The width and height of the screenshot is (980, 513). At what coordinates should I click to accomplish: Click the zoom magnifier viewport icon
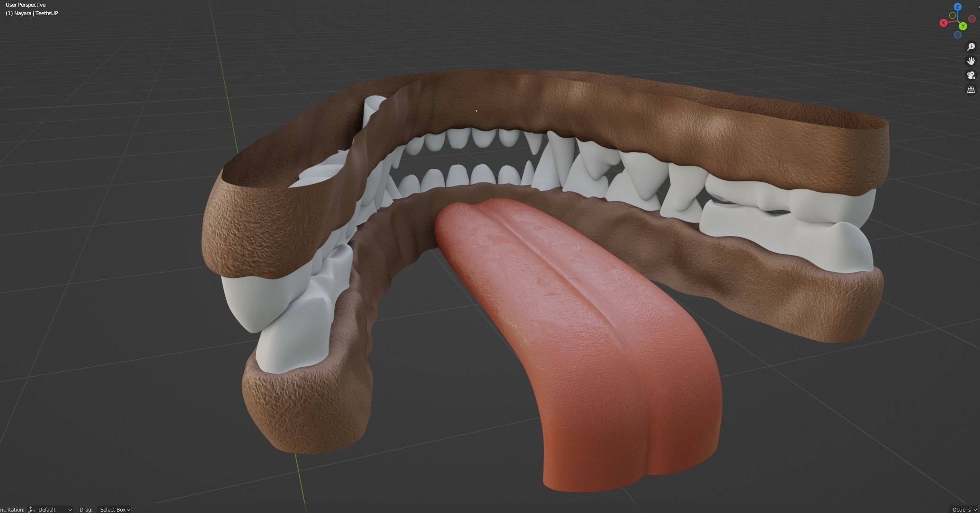[x=971, y=46]
